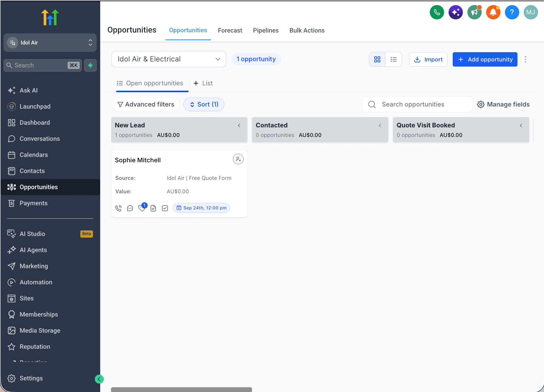Viewport: 544px width, 392px height.
Task: Click the sidebar Search box
Action: [x=43, y=65]
